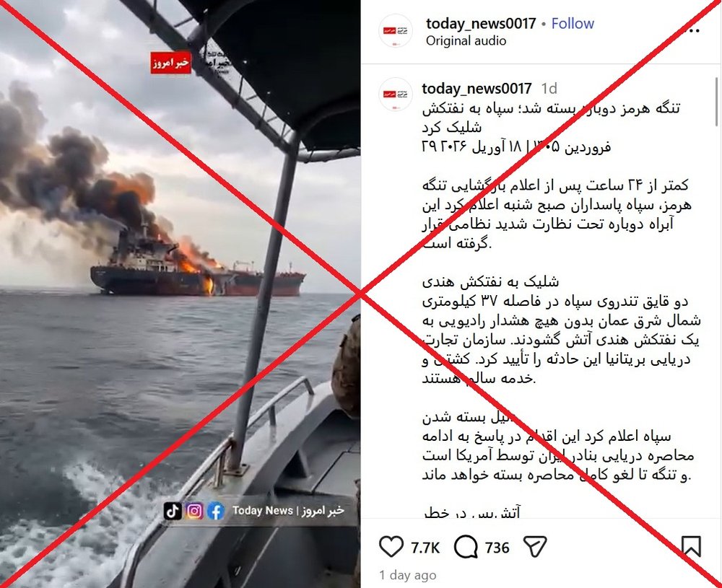Click the 1 day ago timestamp
The width and height of the screenshot is (722, 588).
407,575
